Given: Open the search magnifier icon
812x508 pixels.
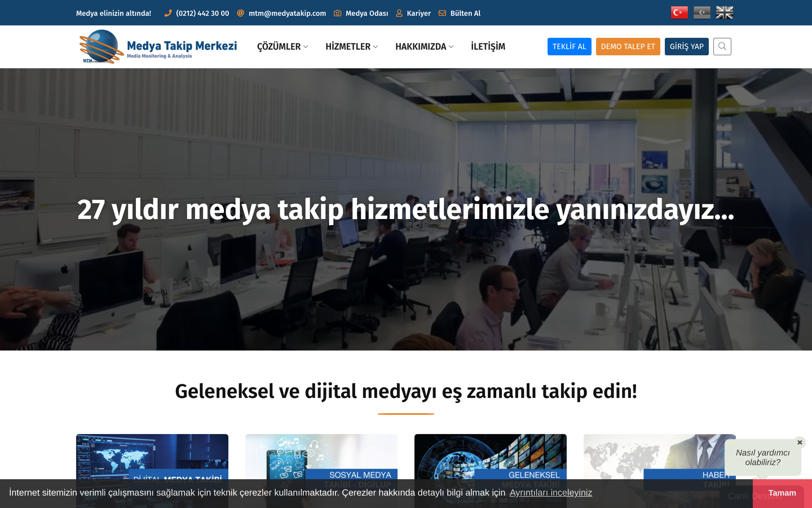Looking at the screenshot, I should (722, 46).
